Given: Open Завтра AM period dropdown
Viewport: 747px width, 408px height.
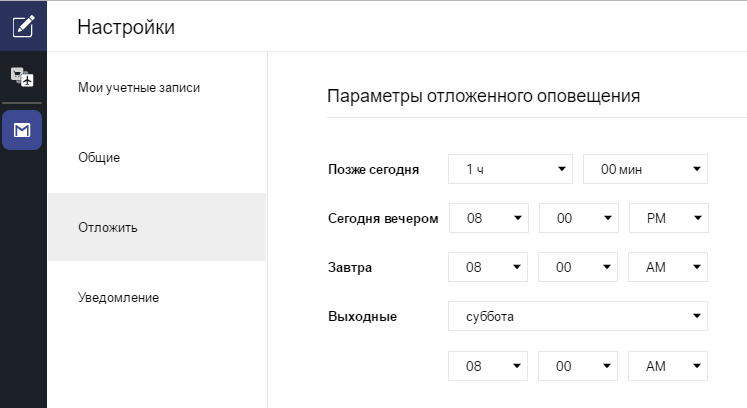Looking at the screenshot, I should 668,267.
